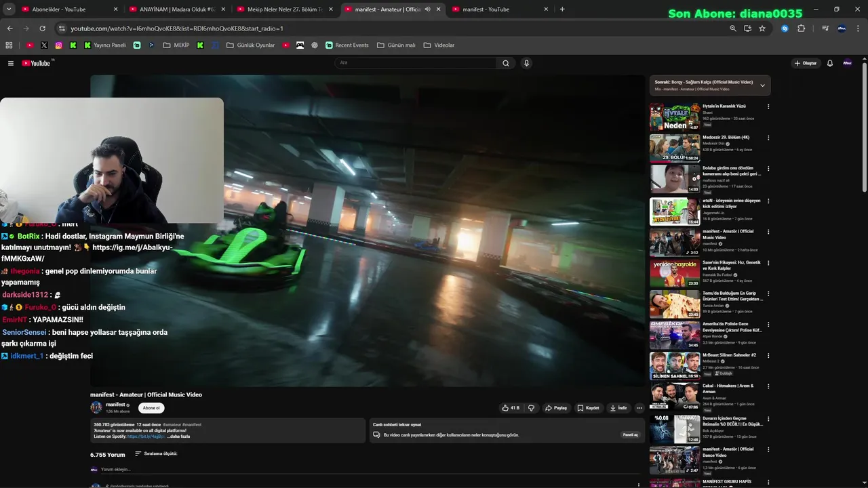Like the video showing 41 B
Viewport: 868px width, 488px height.
coord(511,408)
